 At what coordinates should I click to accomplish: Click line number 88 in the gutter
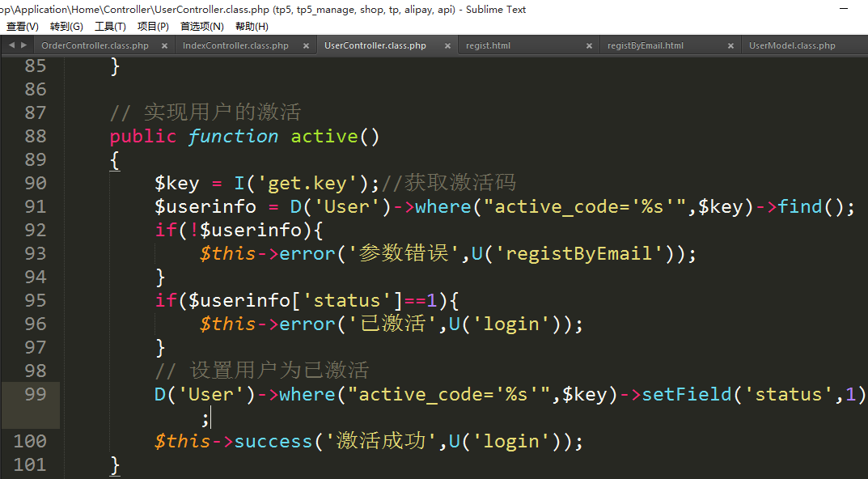pos(35,136)
